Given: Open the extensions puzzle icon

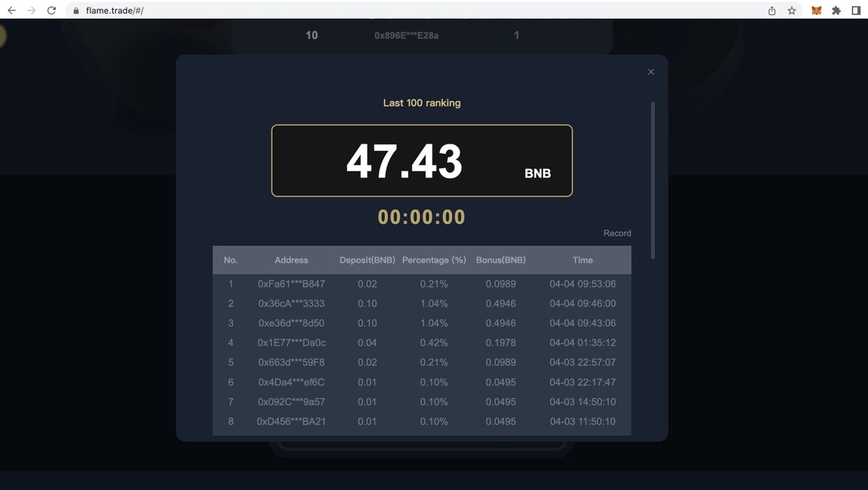Looking at the screenshot, I should click(836, 11).
